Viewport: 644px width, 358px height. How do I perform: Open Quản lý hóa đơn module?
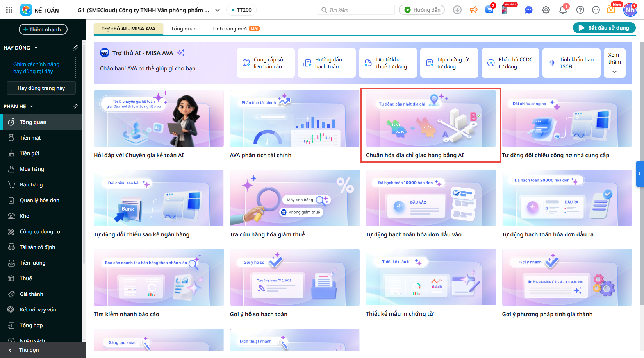[x=41, y=200]
